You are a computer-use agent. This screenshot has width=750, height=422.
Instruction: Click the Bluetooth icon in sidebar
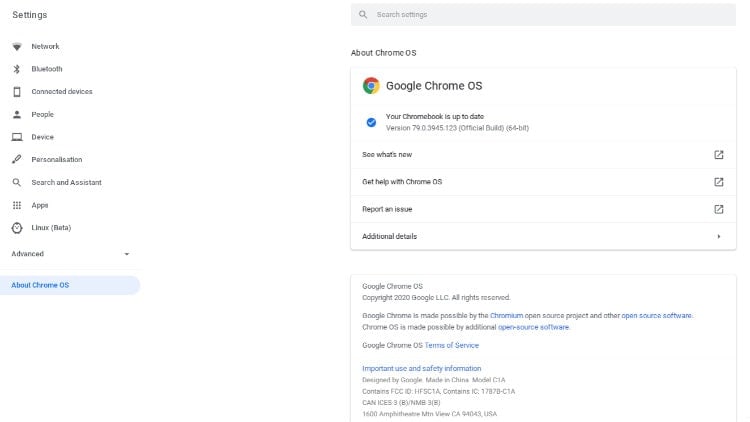point(17,69)
